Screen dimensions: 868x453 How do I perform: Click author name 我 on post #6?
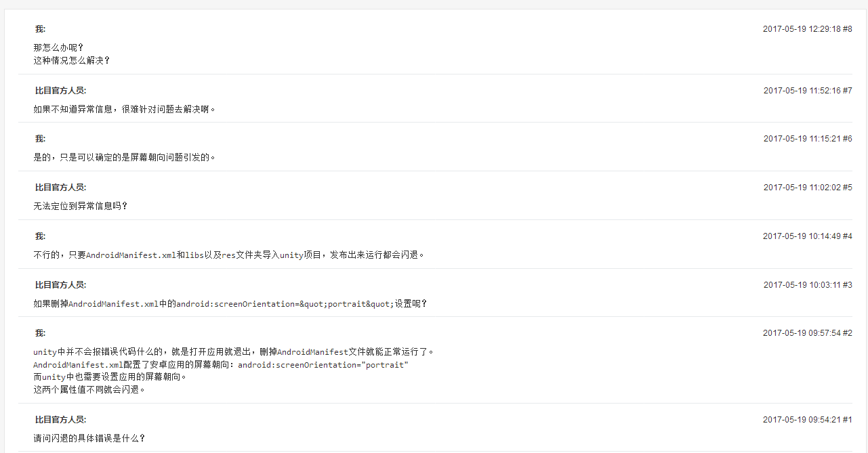tap(40, 139)
